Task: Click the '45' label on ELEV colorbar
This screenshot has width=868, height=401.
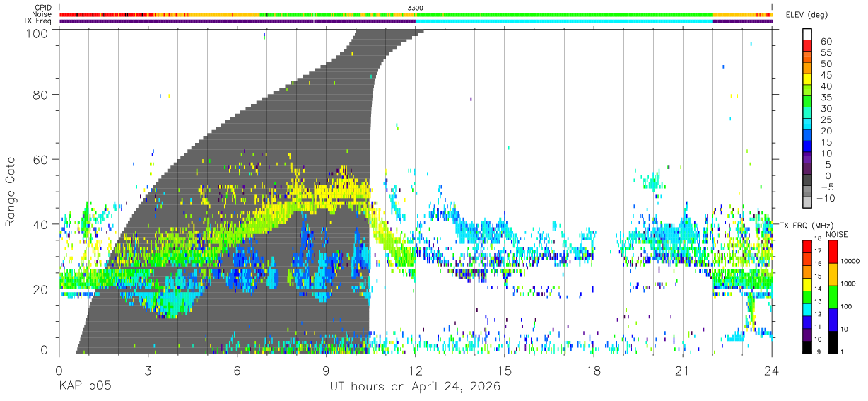Action: click(x=826, y=76)
